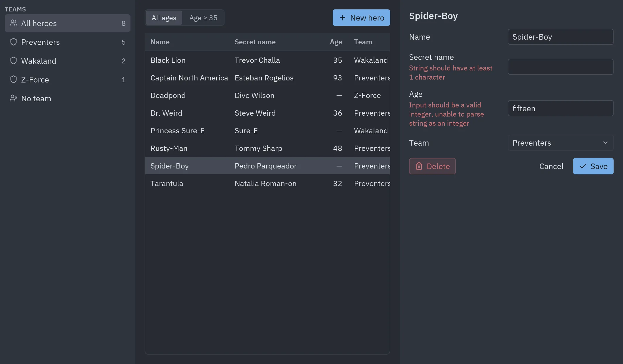Click the Age field containing fifteen
The width and height of the screenshot is (623, 364).
tap(560, 108)
